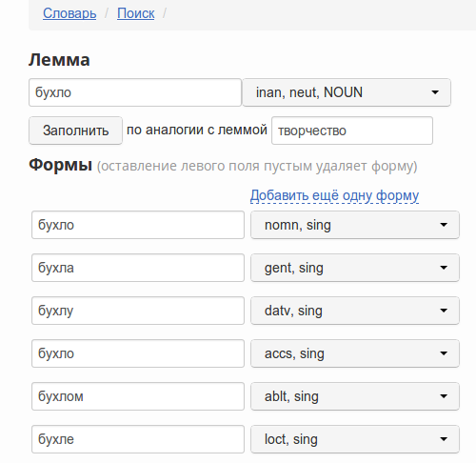Open the inan, neut, NOUN grammeme dropdown
This screenshot has height=463, width=476.
(347, 92)
